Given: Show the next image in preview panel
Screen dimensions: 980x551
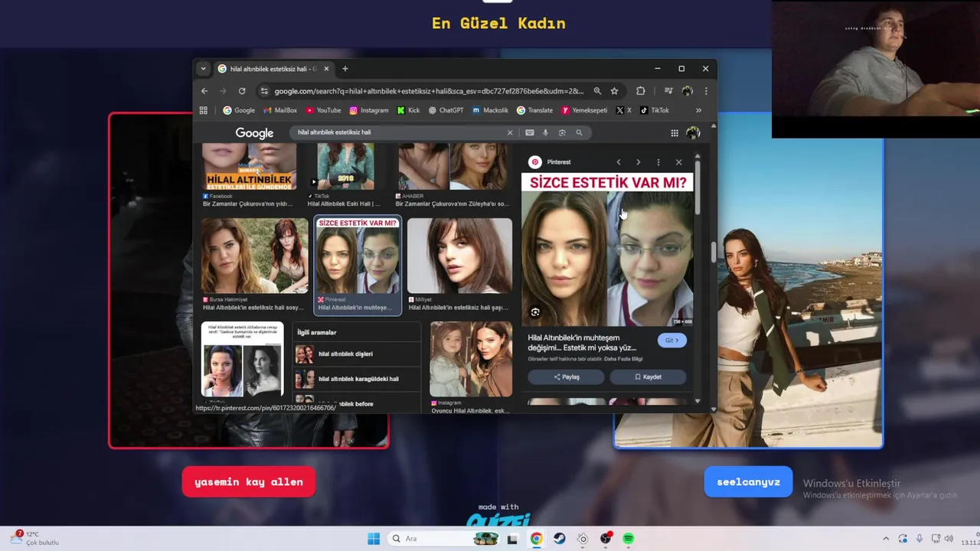Looking at the screenshot, I should tap(638, 162).
